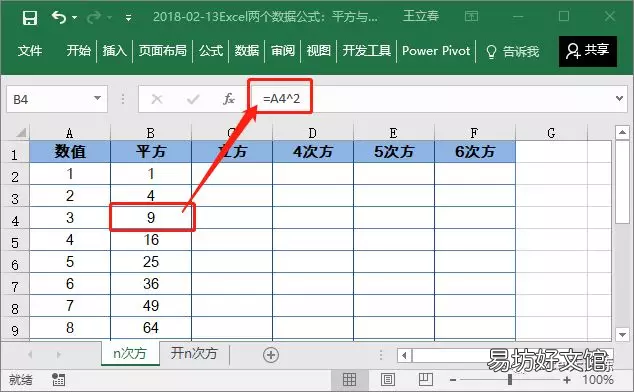Viewport: 634px width, 392px height.
Task: Switch to Normal view
Action: (x=349, y=379)
